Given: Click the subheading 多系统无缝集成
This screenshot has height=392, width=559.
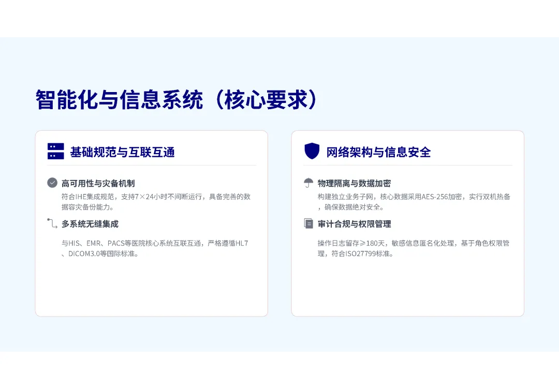Looking at the screenshot, I should pos(90,224).
